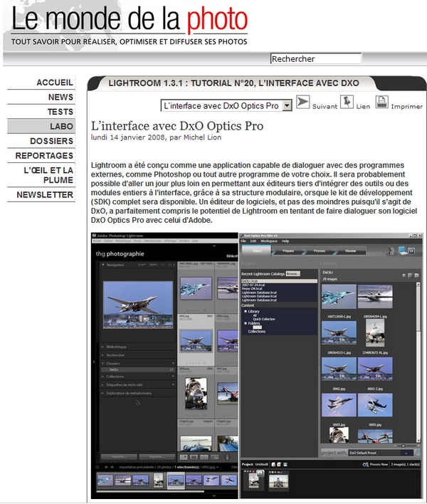Click the tower computer icon in DxO header
Viewport: 427px width, 504px height.
[391, 251]
